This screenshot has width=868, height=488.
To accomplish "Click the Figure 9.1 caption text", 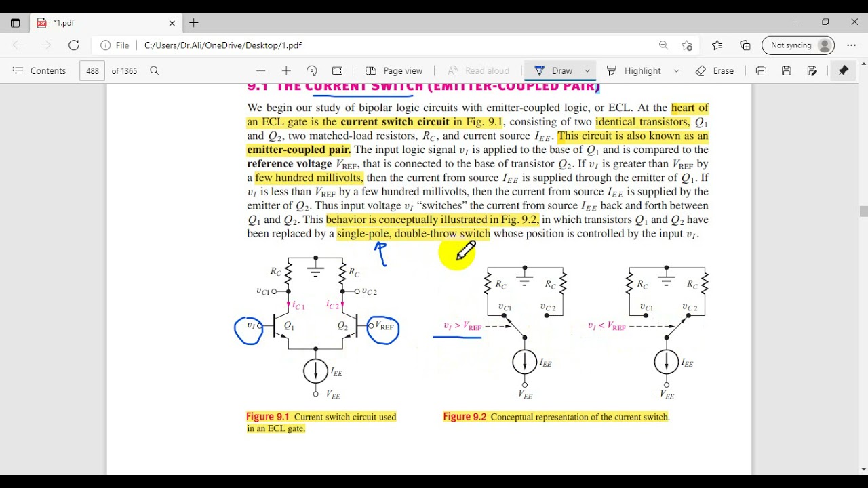I will point(321,422).
